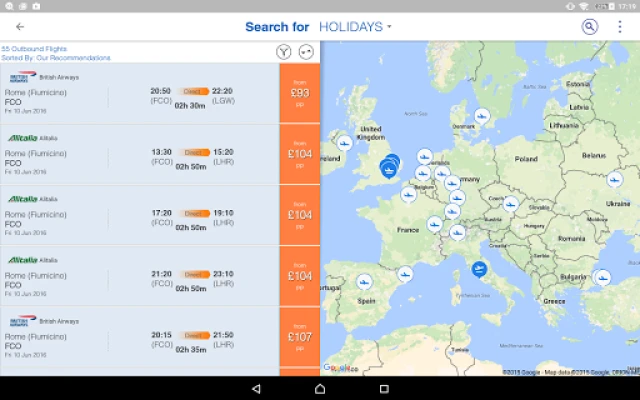Tap the airport pin on Spain's northeast coast
This screenshot has width=640, height=400.
pos(405,274)
